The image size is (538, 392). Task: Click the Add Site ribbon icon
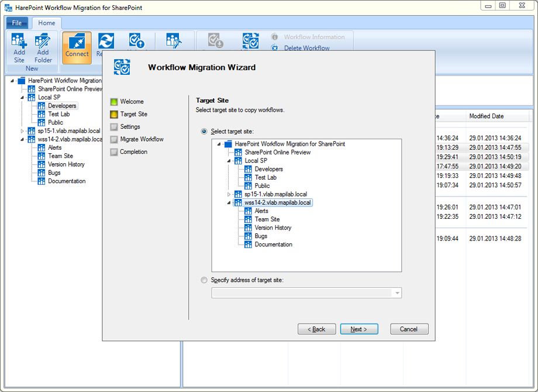(19, 41)
